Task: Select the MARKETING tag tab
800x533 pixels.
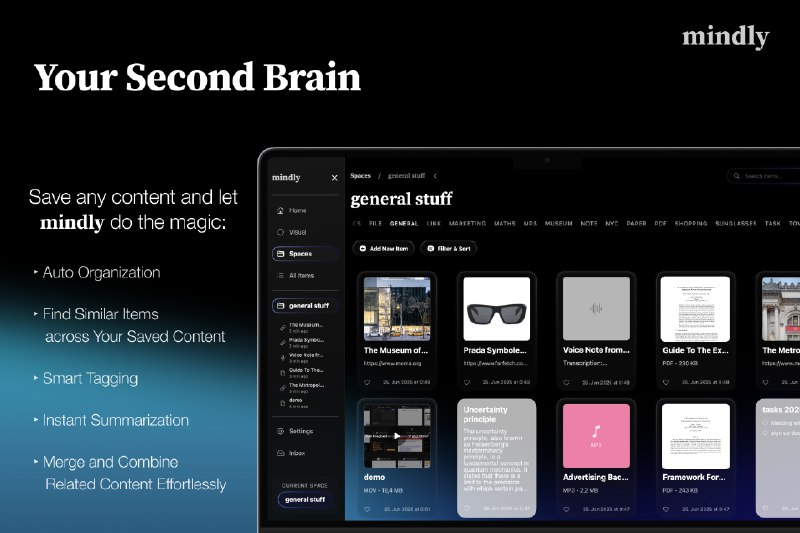Action: click(467, 224)
